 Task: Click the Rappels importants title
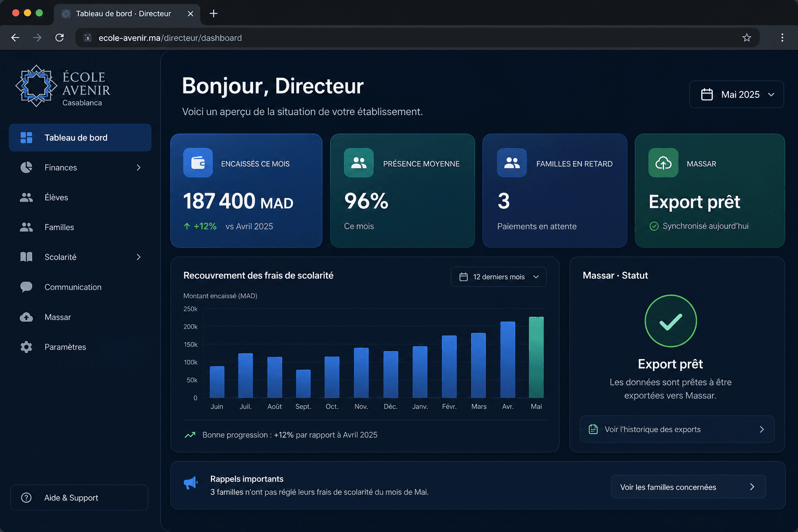pyautogui.click(x=247, y=479)
